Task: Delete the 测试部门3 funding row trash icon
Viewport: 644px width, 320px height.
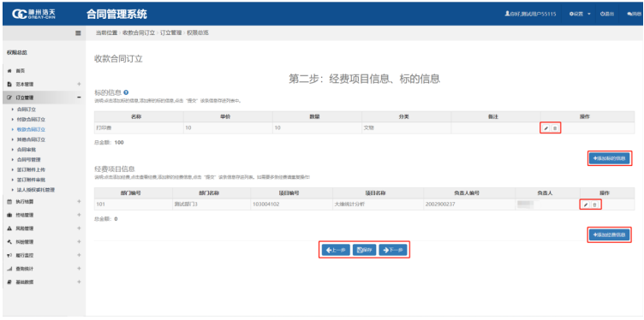Action: [594, 204]
